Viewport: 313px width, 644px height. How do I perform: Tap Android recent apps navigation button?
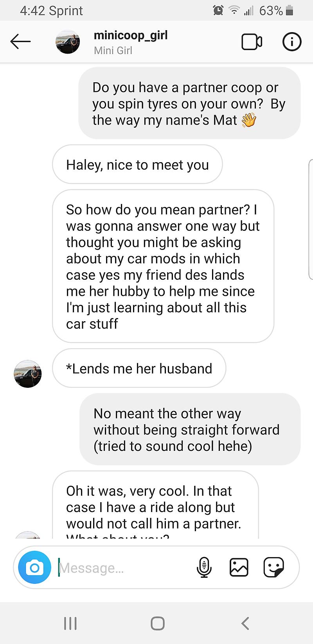pyautogui.click(x=70, y=623)
